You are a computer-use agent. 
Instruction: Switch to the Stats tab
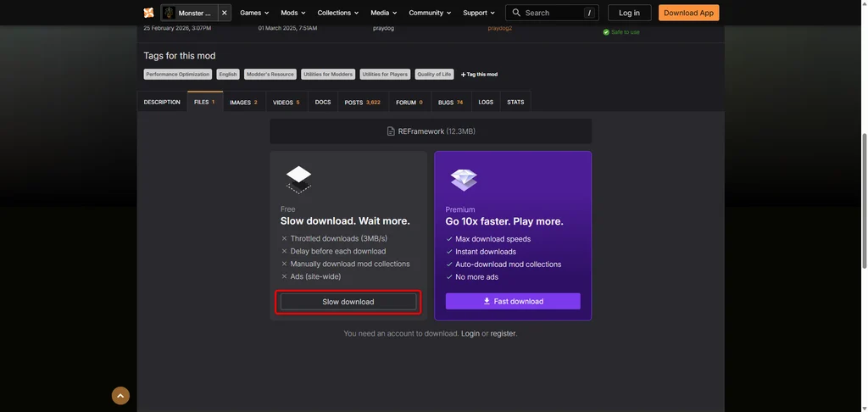[515, 102]
